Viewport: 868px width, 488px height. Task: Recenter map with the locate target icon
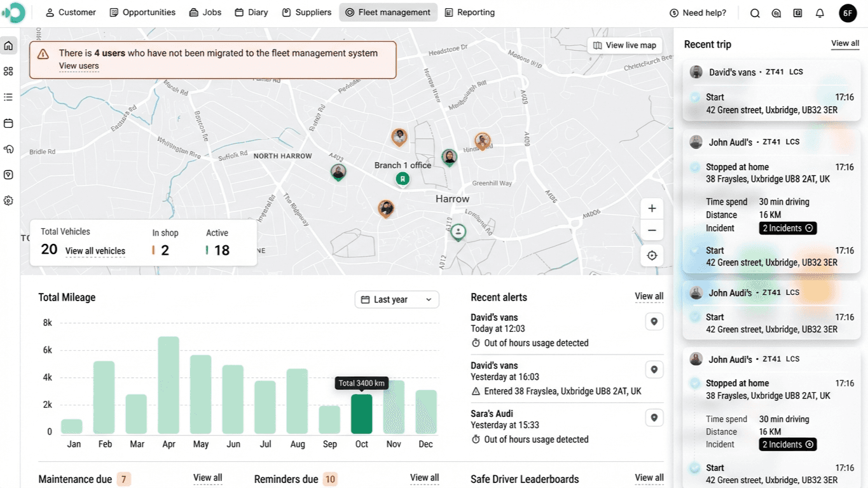[652, 256]
